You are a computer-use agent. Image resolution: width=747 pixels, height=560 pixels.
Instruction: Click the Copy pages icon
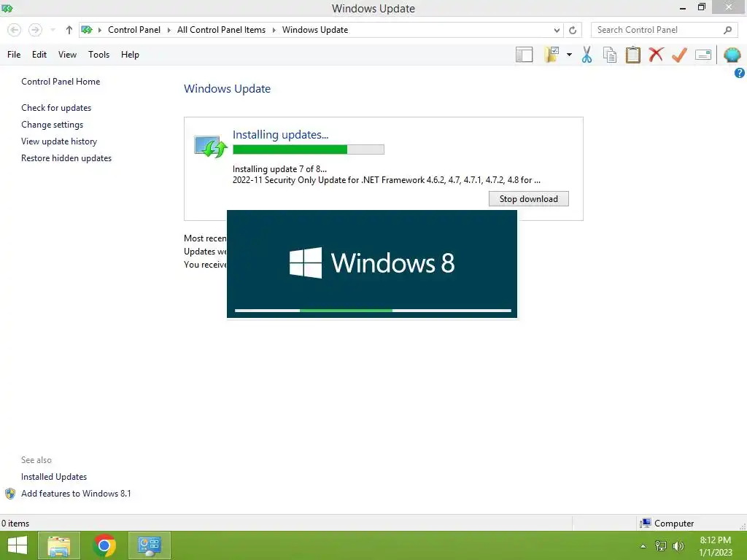tap(610, 55)
